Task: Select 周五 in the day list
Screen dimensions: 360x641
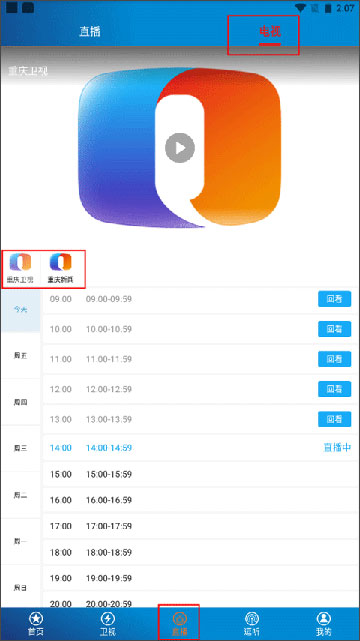Action: coord(21,355)
